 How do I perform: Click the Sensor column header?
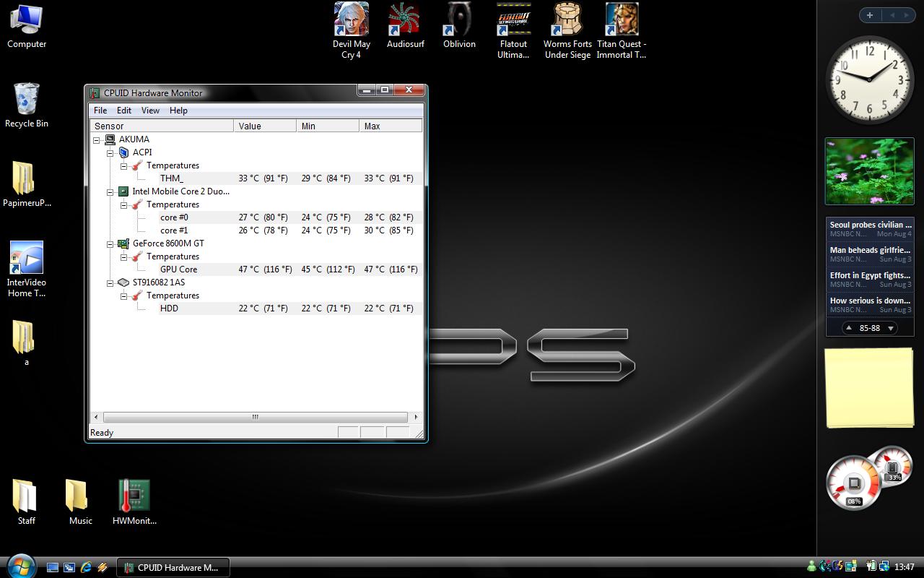(162, 126)
